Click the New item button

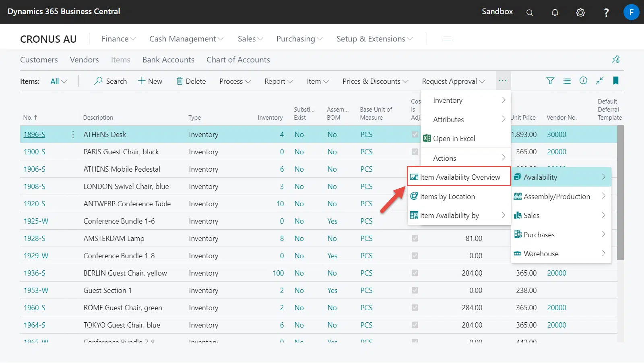150,81
